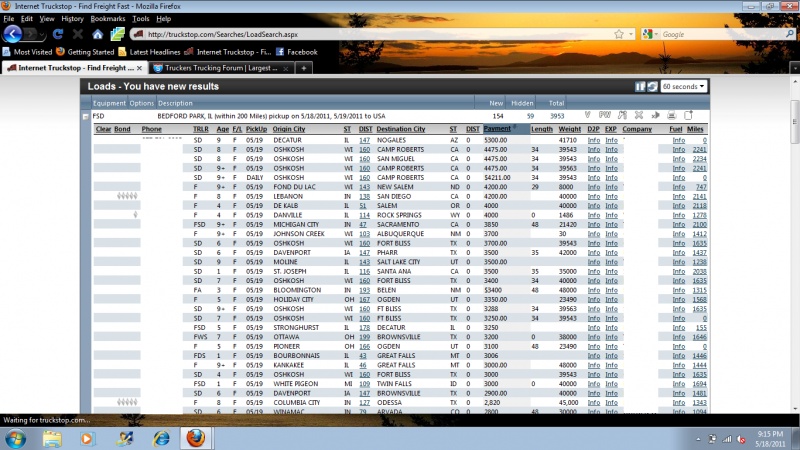Open the Bookmarks menu
The height and width of the screenshot is (450, 800).
pyautogui.click(x=108, y=18)
